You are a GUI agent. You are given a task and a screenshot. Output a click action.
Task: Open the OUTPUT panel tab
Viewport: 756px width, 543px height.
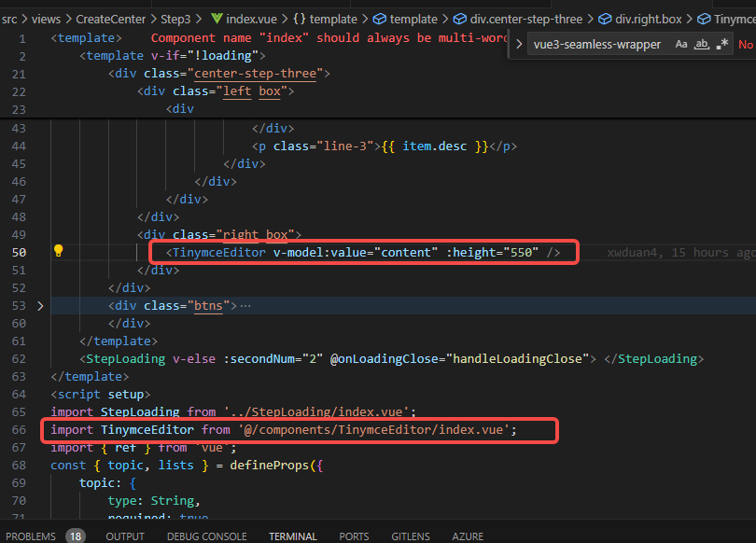pyautogui.click(x=125, y=536)
